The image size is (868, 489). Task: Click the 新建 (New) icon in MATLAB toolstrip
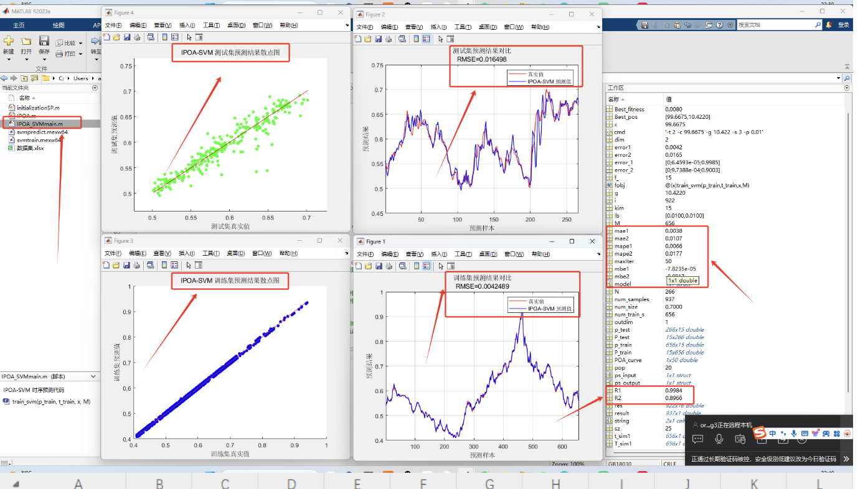coord(8,40)
